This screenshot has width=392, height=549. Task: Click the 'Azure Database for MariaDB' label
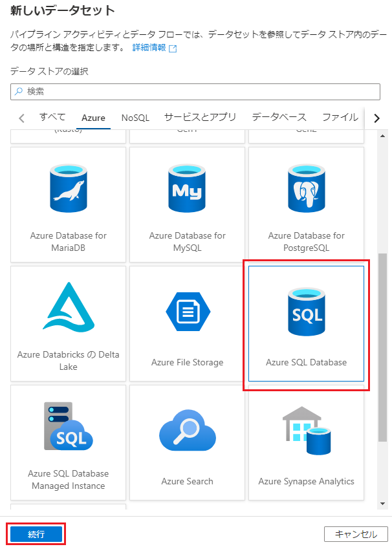(x=69, y=242)
